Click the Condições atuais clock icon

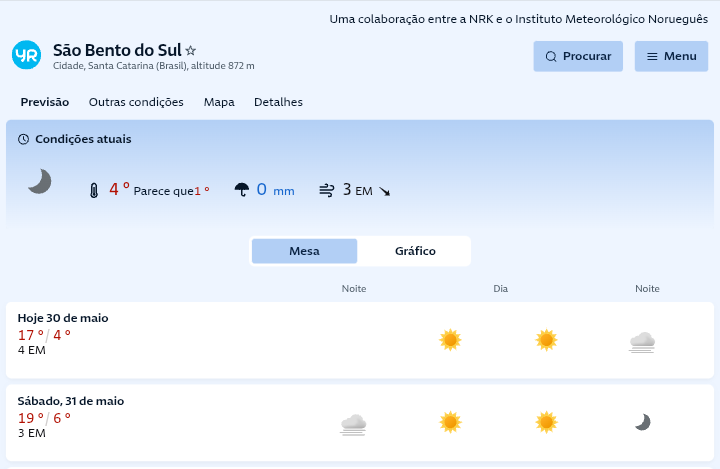pyautogui.click(x=23, y=139)
